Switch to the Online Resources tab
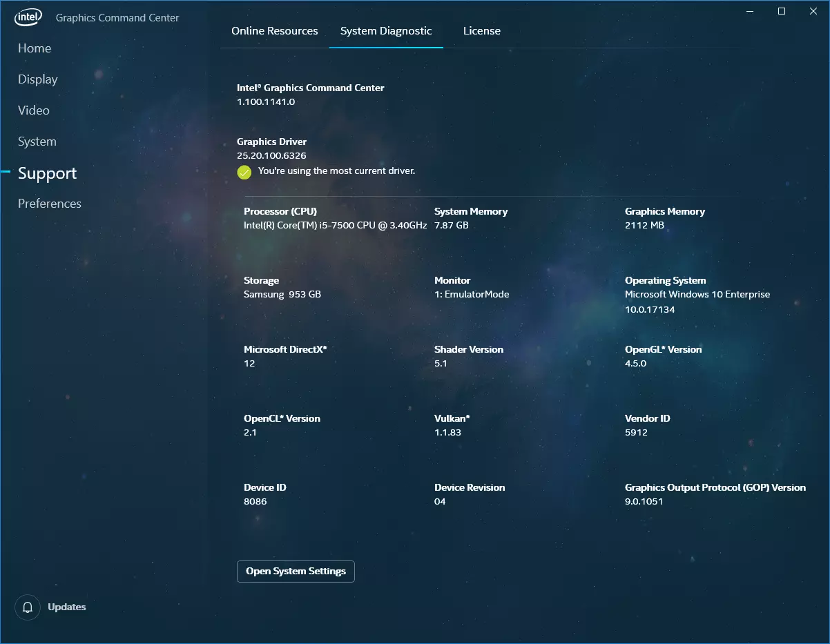 click(275, 31)
